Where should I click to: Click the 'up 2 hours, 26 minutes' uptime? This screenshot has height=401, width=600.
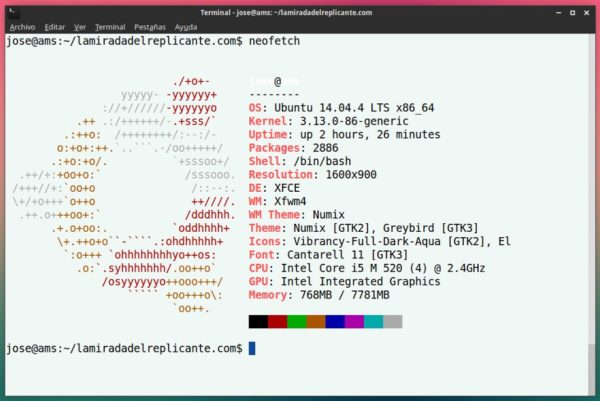[370, 135]
